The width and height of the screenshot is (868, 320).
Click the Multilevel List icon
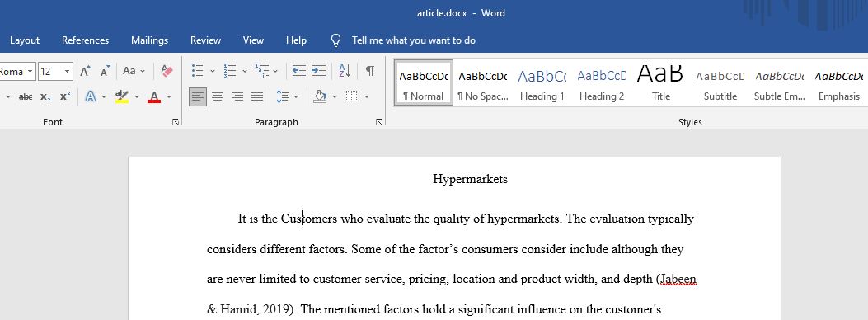262,70
